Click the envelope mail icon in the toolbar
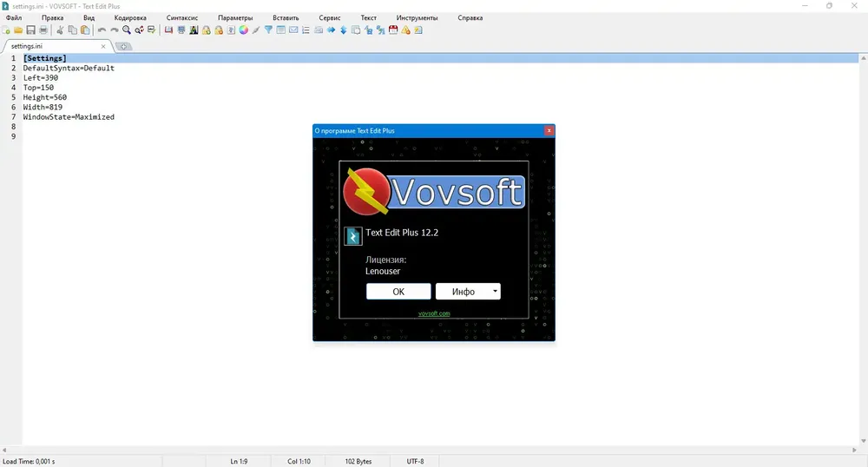 pos(293,30)
